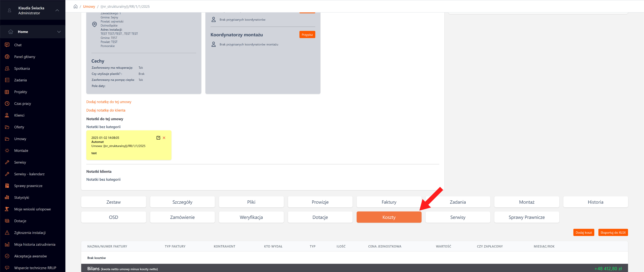Open Zgłoszenia instalacji warning icon
The image size is (644, 272).
[x=7, y=233]
